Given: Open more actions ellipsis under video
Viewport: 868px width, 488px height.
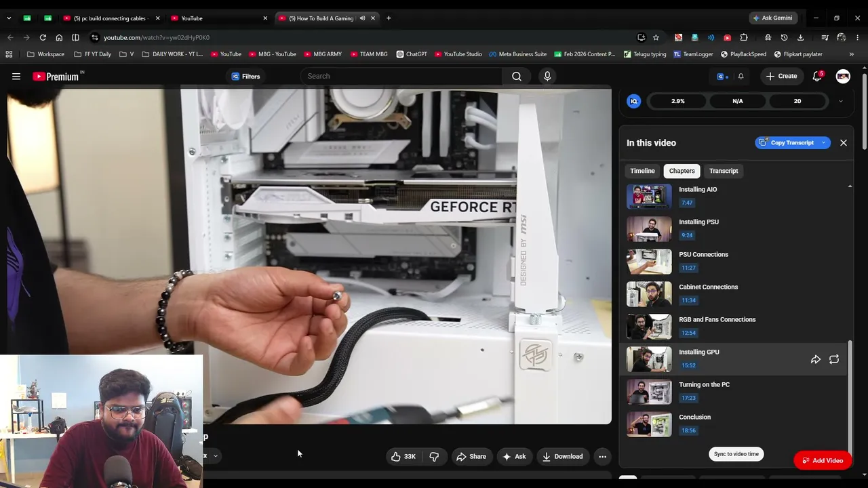Looking at the screenshot, I should click(602, 457).
